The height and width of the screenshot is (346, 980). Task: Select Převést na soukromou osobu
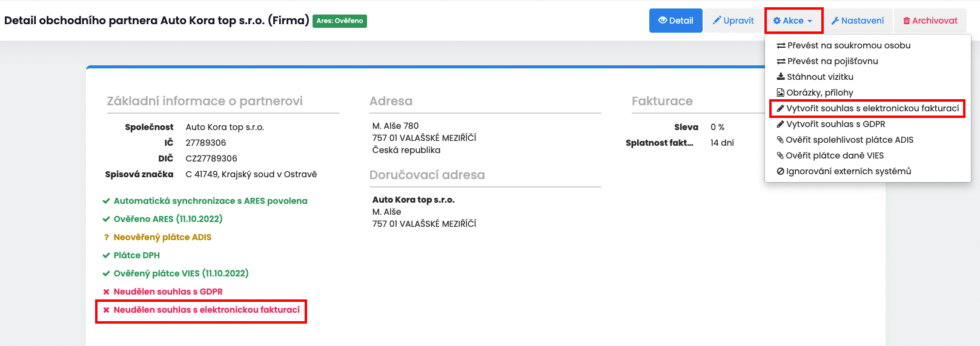(x=849, y=45)
